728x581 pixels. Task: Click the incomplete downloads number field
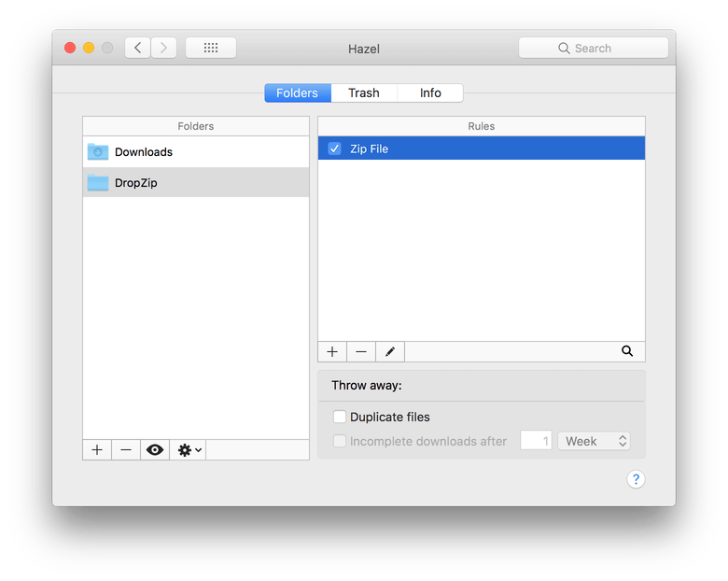tap(537, 441)
